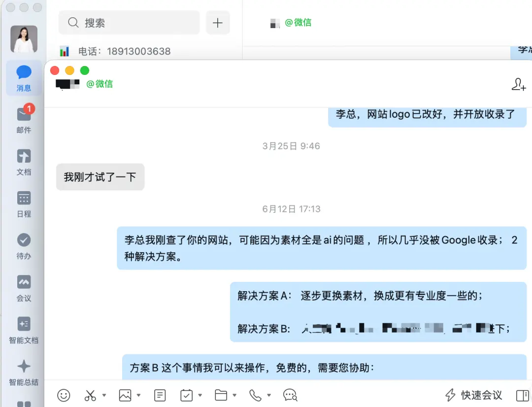Image resolution: width=532 pixels, height=407 pixels.
Task: Start a call with phone icon
Action: 255,395
